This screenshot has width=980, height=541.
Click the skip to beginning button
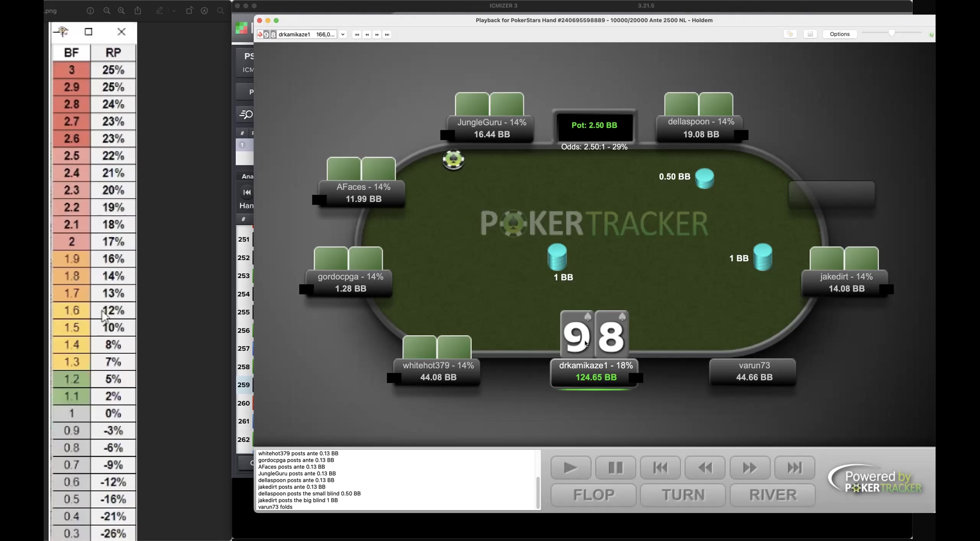click(x=660, y=467)
